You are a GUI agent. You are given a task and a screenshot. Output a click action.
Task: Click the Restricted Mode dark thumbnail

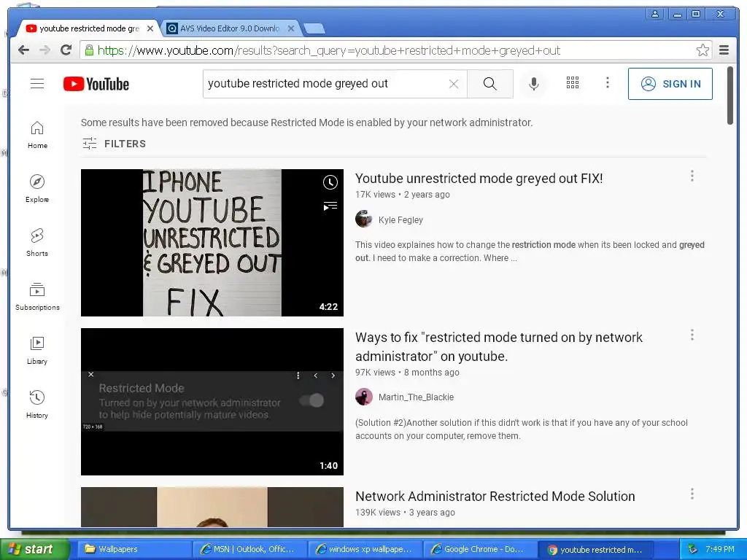tap(212, 402)
